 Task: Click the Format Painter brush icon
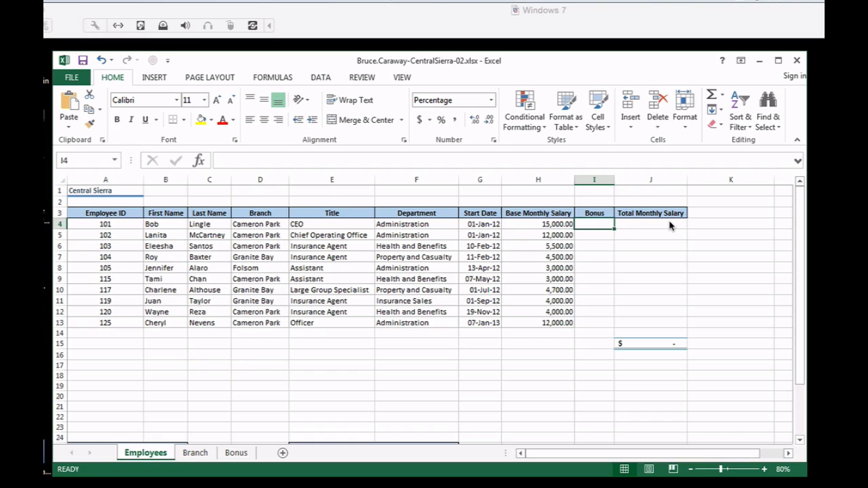89,124
